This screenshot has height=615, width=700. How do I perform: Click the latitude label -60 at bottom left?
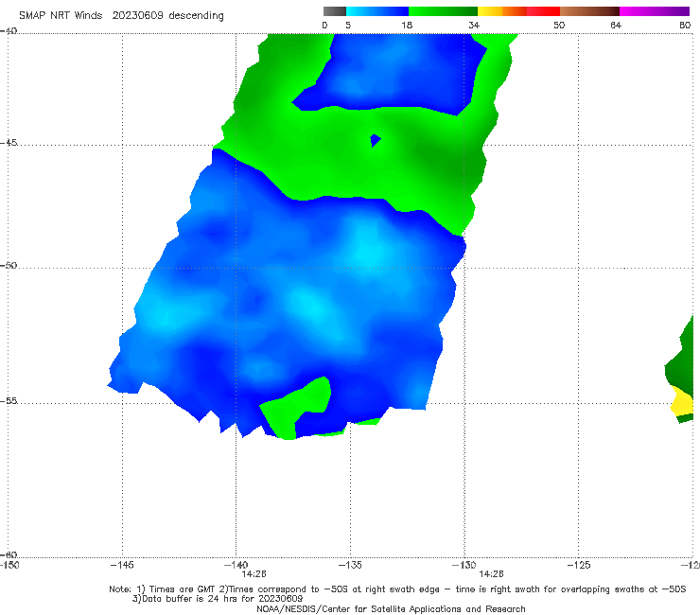click(9, 554)
